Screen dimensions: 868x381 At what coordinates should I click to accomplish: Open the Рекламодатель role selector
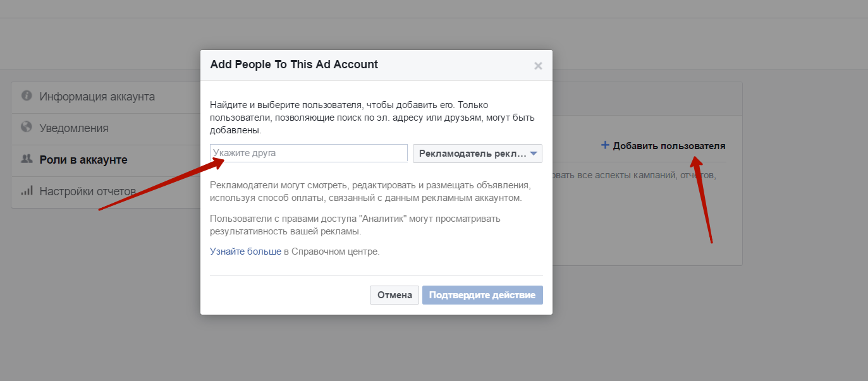tap(477, 154)
